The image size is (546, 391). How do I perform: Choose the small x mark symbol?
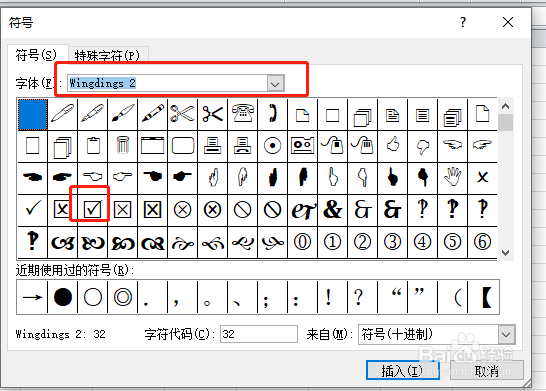coord(482,177)
